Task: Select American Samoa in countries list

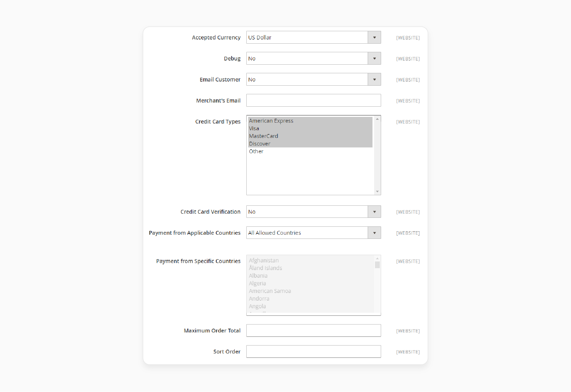Action: pyautogui.click(x=310, y=291)
